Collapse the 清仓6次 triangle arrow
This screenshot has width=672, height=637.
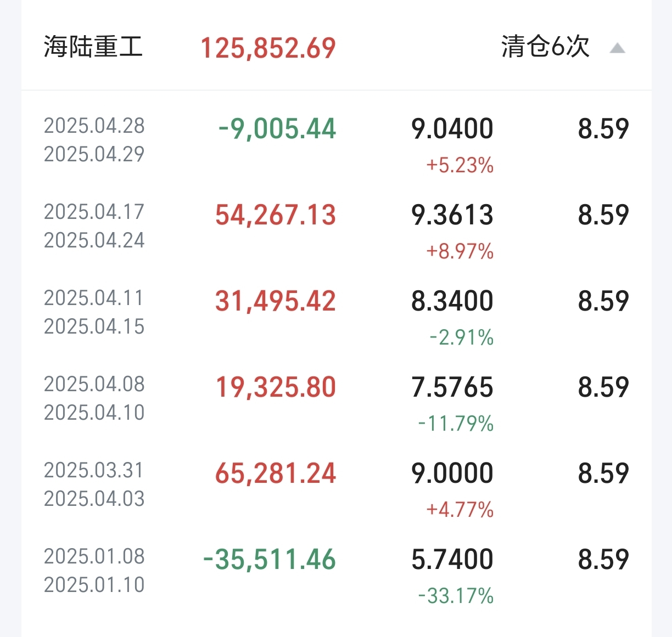click(618, 48)
